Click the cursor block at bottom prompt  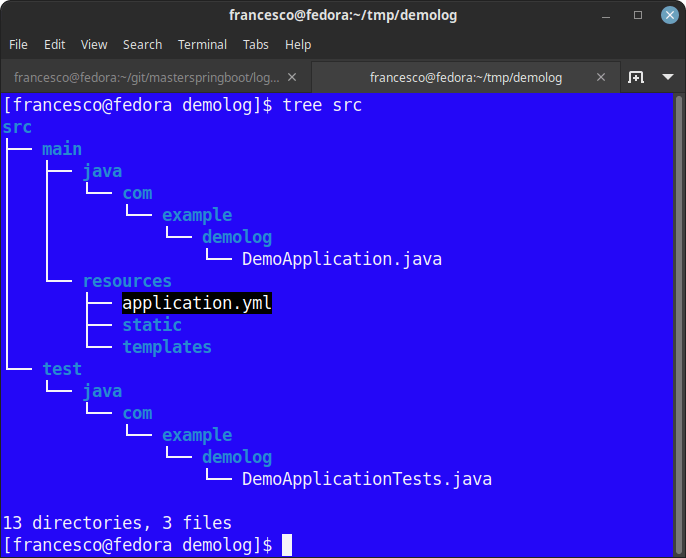[287, 545]
